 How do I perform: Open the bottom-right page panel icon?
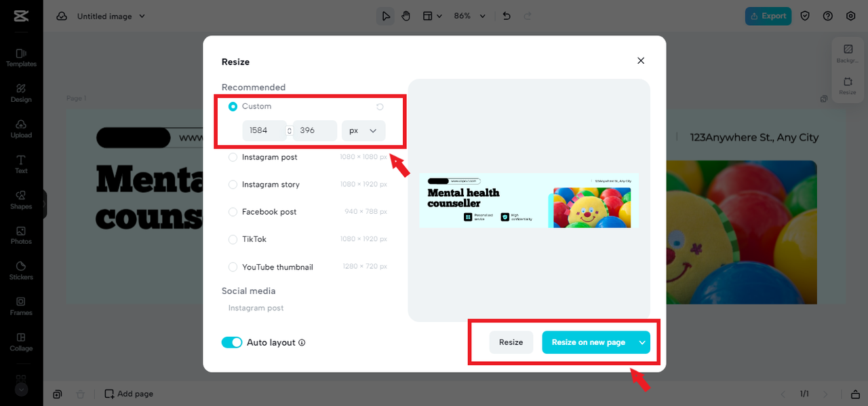[x=855, y=394]
